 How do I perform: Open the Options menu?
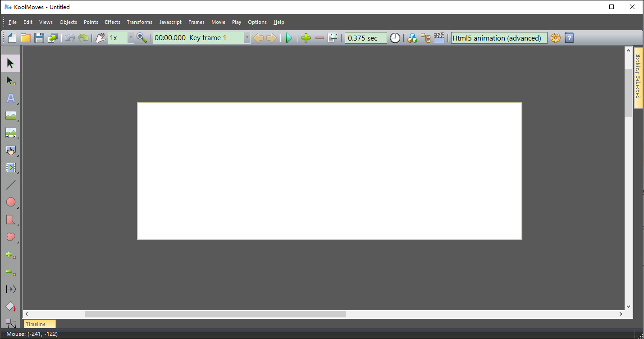pyautogui.click(x=257, y=22)
